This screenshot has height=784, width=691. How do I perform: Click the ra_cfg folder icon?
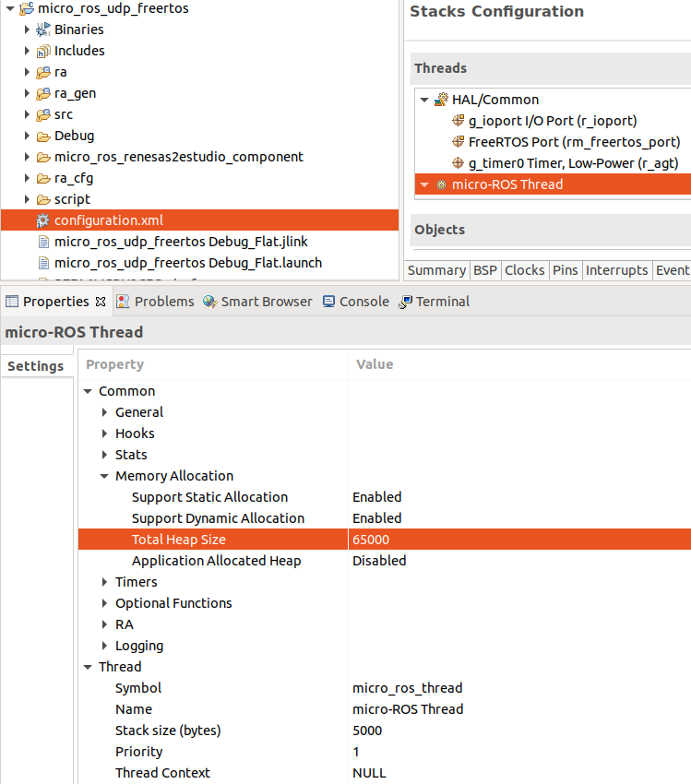(x=43, y=179)
